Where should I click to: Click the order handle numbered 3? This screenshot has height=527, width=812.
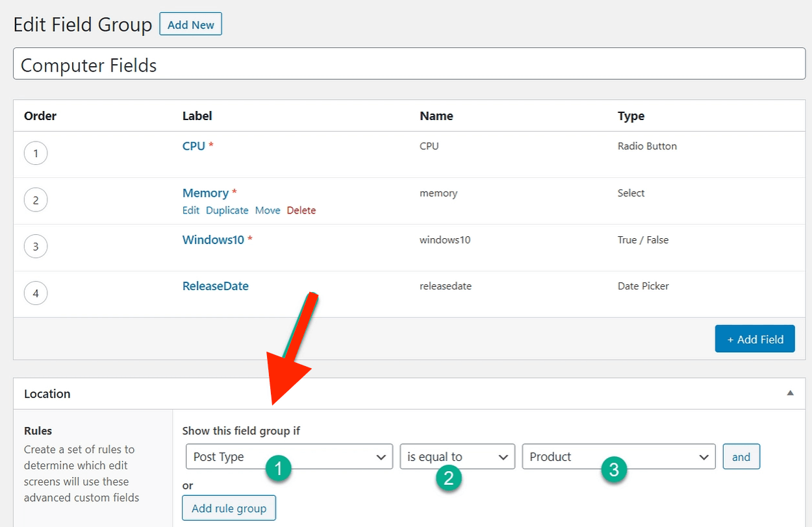(x=36, y=247)
